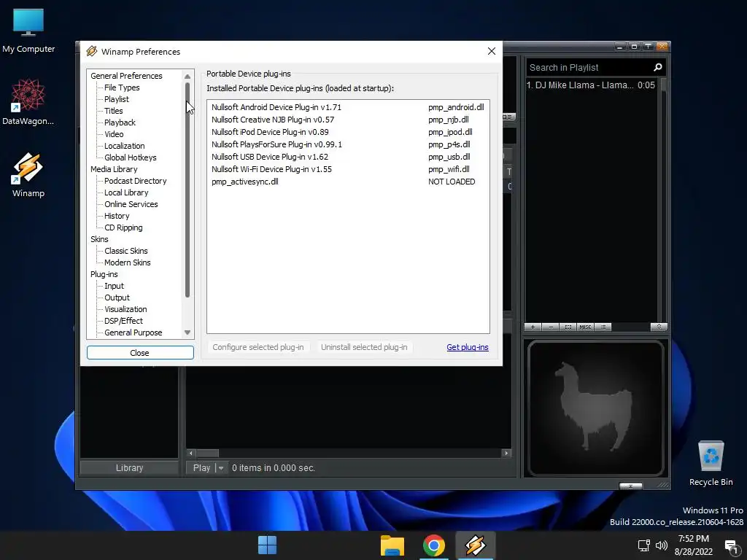Click the preferences tree scroll-up arrow
747x560 pixels.
187,76
